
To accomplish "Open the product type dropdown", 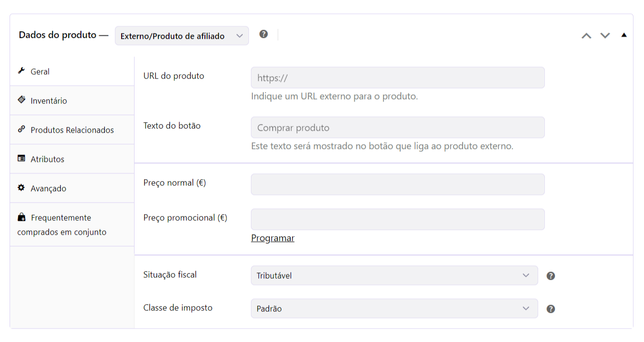I will [182, 36].
